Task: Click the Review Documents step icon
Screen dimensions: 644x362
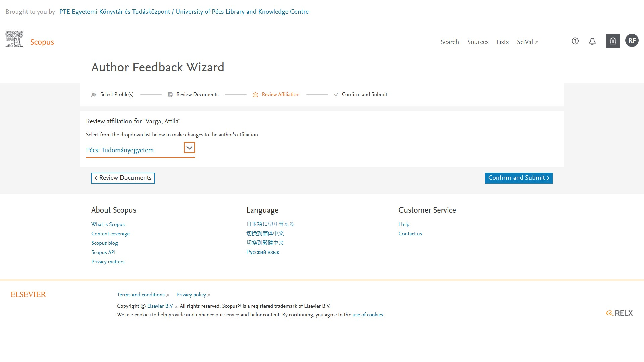Action: [x=170, y=95]
